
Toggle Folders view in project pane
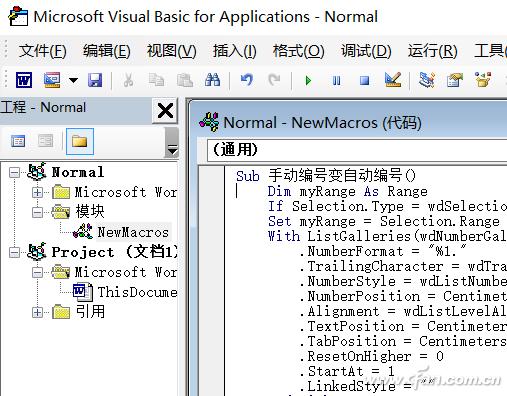tap(80, 141)
